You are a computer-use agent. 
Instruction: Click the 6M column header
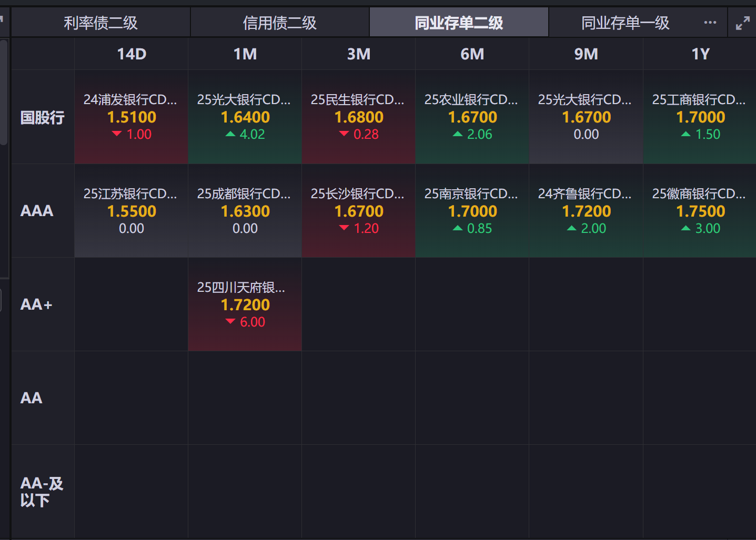click(x=472, y=54)
